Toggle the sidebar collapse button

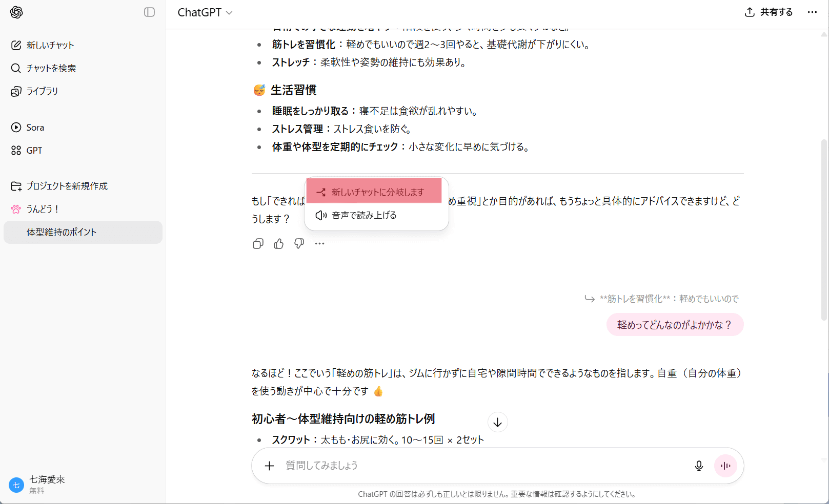[x=149, y=12]
